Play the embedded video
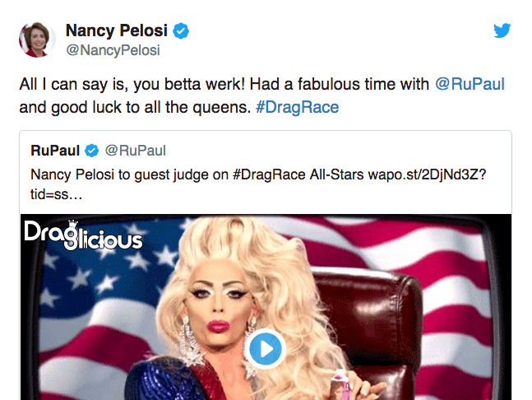Viewport: 532px width, 400px height. (266, 349)
